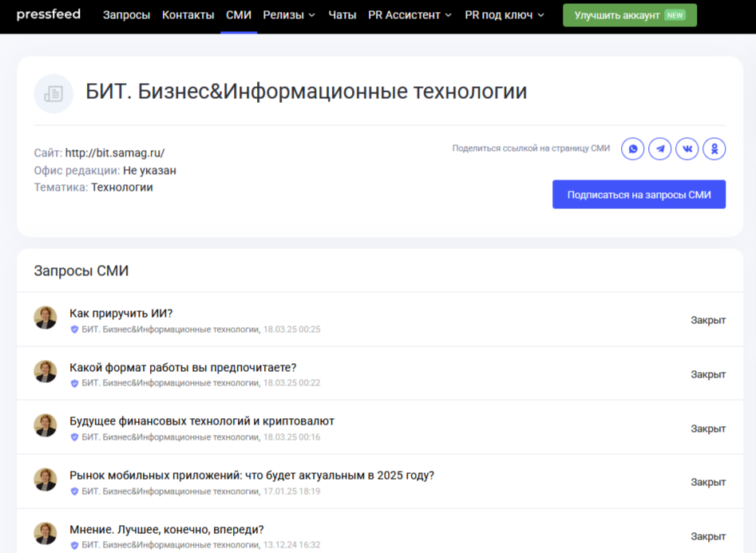756x553 pixels.
Task: Click verified badge in 'Будущее финансовых технологий' row
Action: [74, 437]
